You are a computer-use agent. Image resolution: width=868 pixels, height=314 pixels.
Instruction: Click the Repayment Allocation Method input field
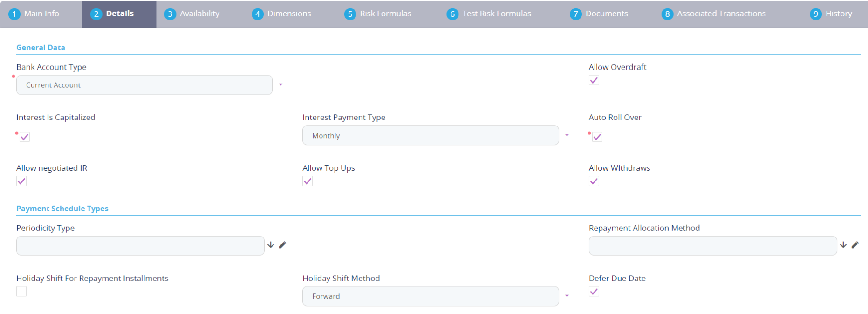pyautogui.click(x=712, y=245)
